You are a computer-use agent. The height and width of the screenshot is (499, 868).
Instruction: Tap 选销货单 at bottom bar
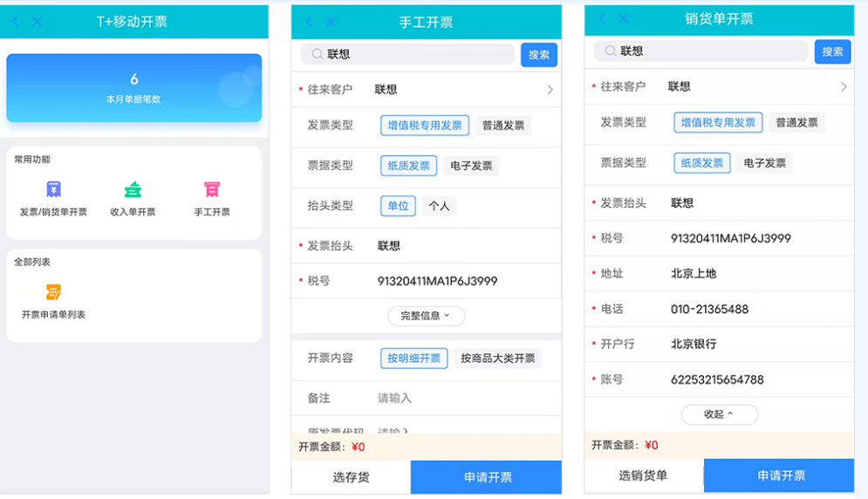[x=643, y=475]
